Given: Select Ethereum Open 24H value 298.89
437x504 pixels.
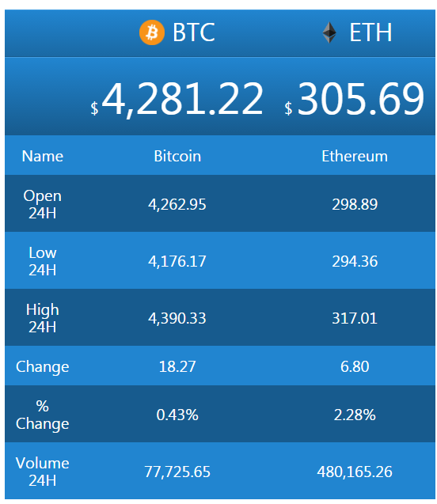Looking at the screenshot, I should pos(355,204).
